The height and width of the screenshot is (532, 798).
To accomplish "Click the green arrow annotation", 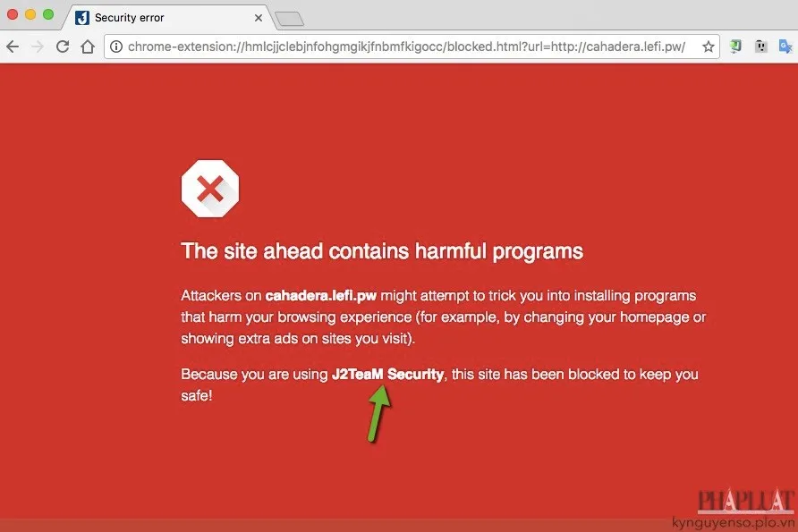I will coord(378,414).
